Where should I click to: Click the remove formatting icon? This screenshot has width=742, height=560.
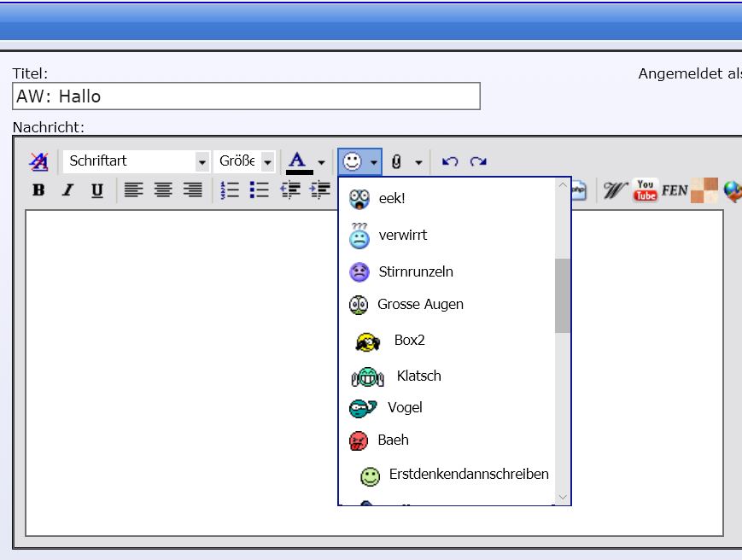(38, 161)
